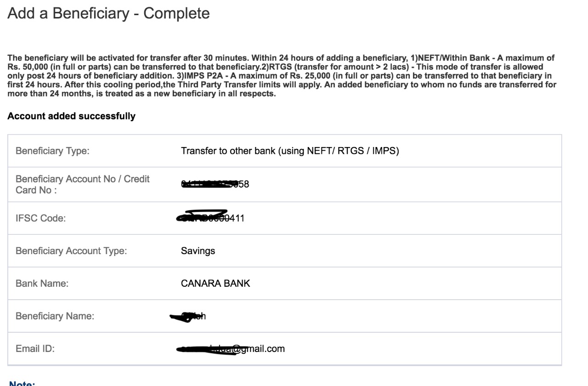The width and height of the screenshot is (588, 386).
Task: Click the 'Savings' account type value
Action: tap(198, 251)
